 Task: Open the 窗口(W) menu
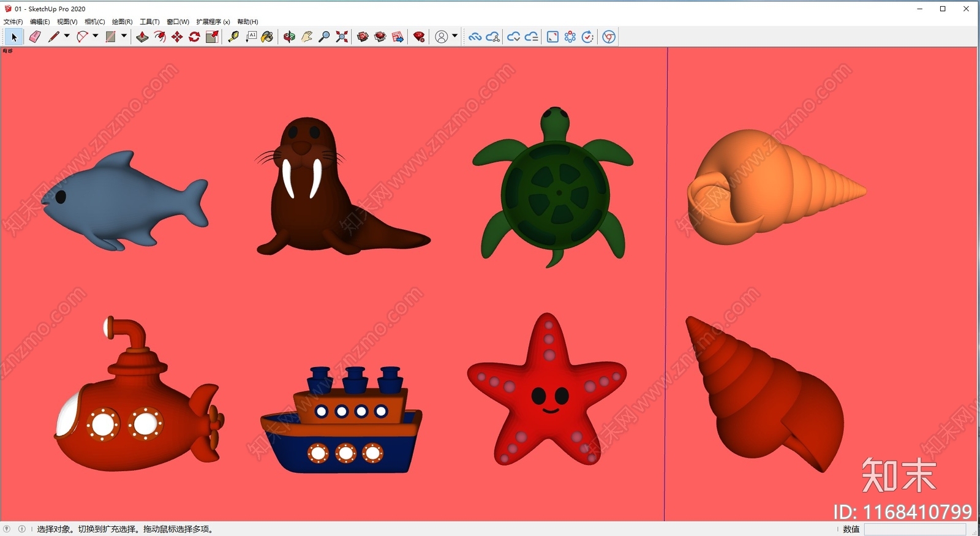pyautogui.click(x=178, y=21)
